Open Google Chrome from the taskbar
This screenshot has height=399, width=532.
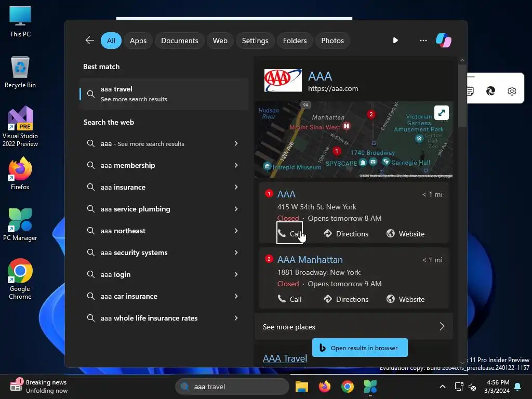tap(348, 387)
